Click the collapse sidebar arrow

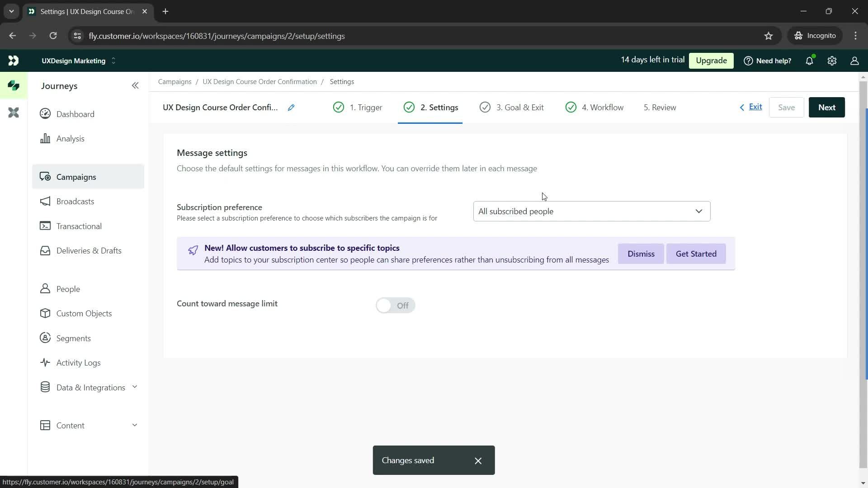coord(135,85)
